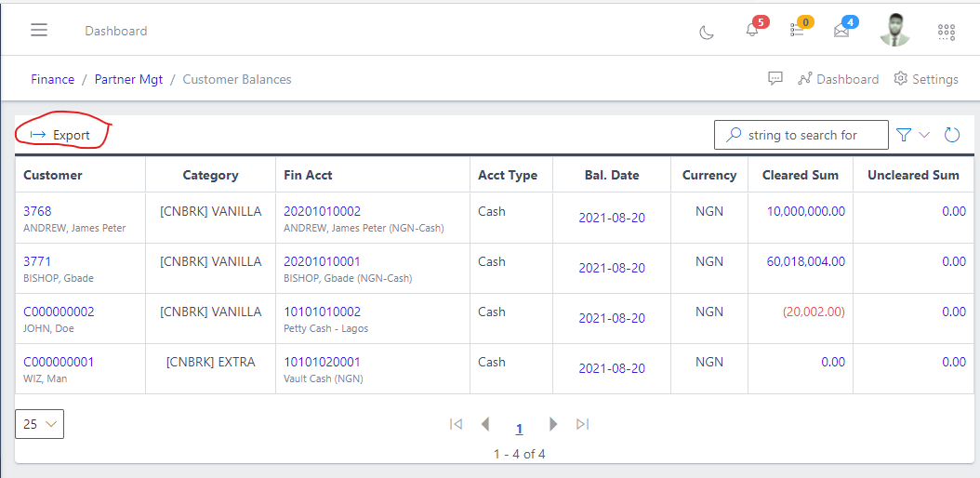The height and width of the screenshot is (478, 980).
Task: Click the JOHN, Doe customer name
Action: (x=48, y=328)
